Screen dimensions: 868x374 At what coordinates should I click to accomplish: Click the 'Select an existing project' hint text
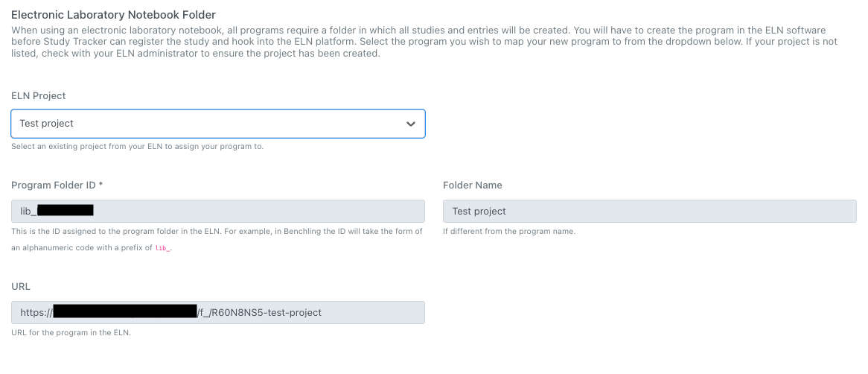(x=138, y=147)
